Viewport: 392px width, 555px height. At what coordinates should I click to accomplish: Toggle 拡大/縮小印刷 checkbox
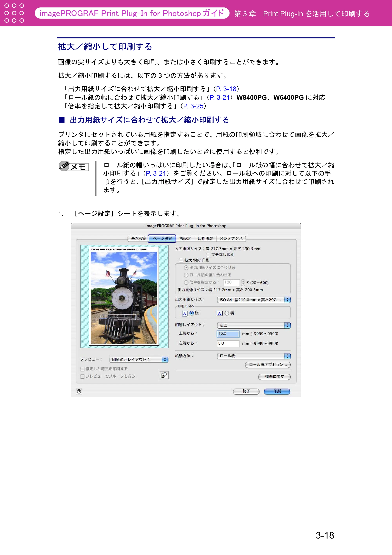(181, 260)
